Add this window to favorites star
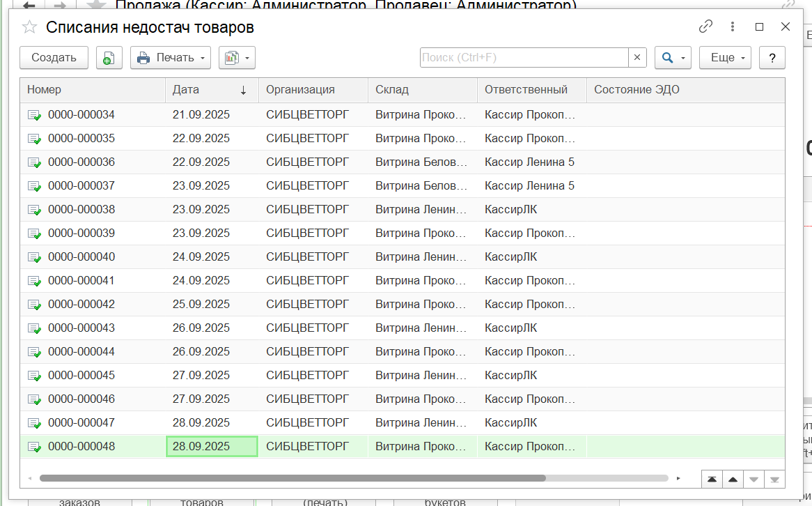Viewport: 812px width, 506px height. coord(29,27)
